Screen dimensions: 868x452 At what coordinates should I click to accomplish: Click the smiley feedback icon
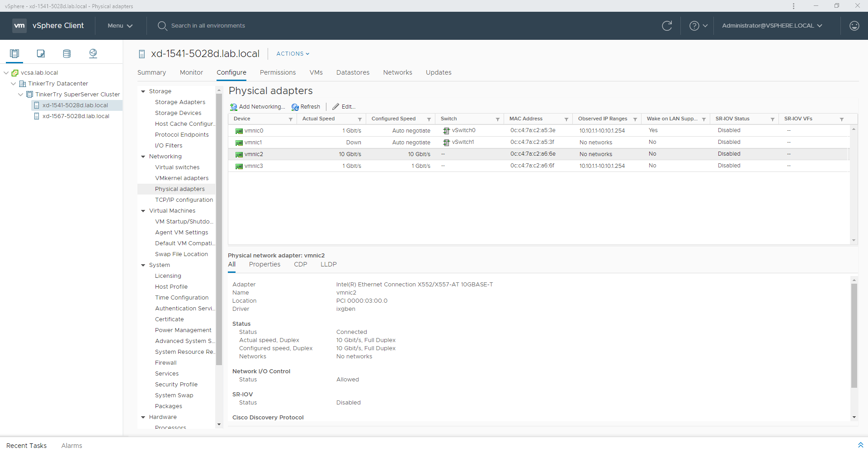(x=854, y=26)
